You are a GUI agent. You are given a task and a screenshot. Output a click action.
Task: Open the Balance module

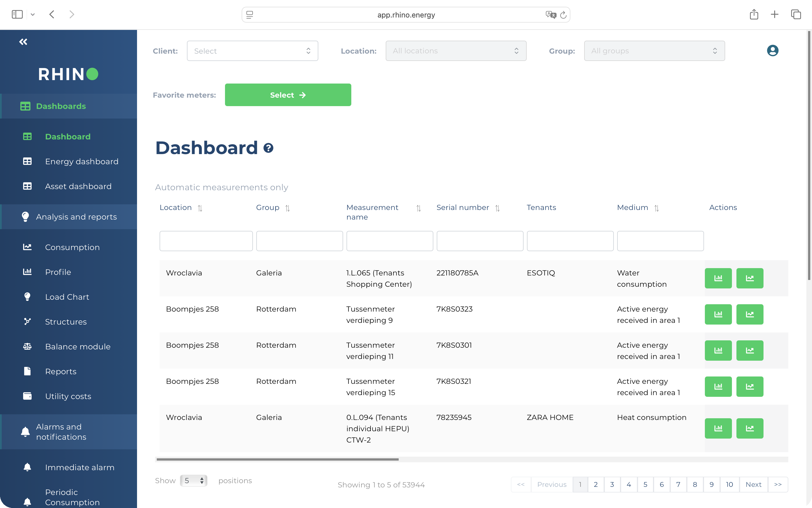coord(78,347)
